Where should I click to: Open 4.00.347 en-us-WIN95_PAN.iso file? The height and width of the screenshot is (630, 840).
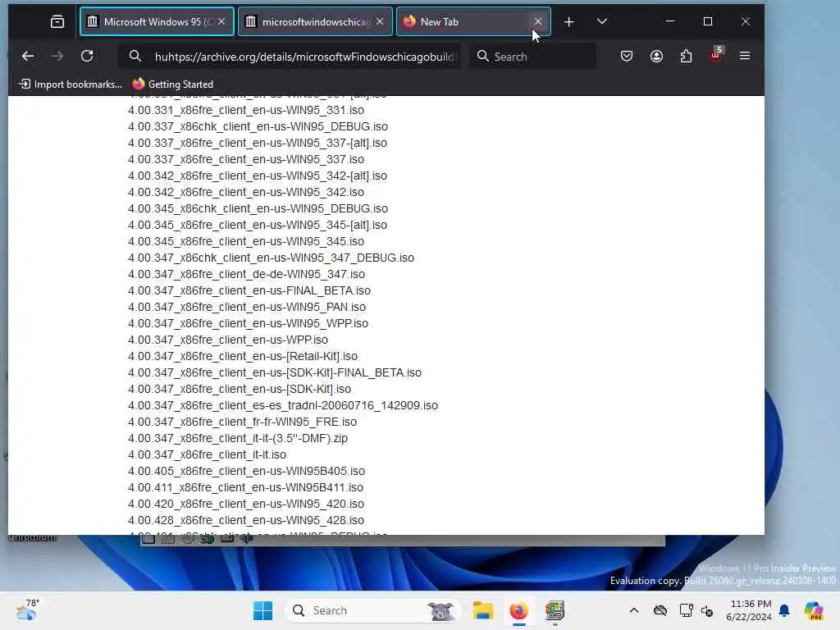click(x=247, y=307)
